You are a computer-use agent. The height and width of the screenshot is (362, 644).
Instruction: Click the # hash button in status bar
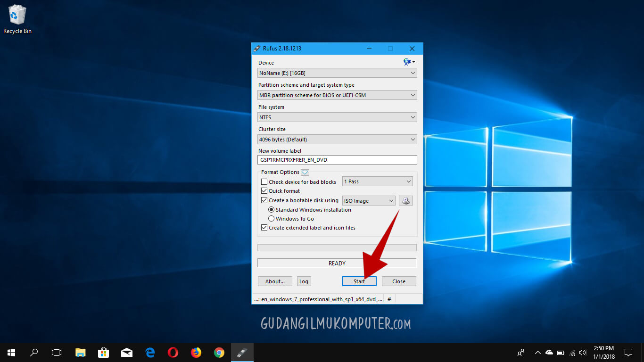389,299
